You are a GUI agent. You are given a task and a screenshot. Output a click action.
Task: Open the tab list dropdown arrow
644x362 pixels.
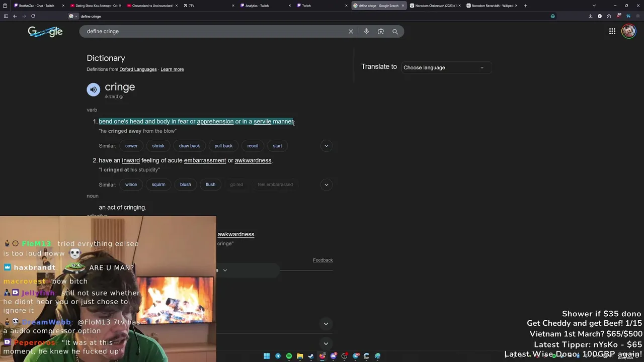click(x=594, y=6)
